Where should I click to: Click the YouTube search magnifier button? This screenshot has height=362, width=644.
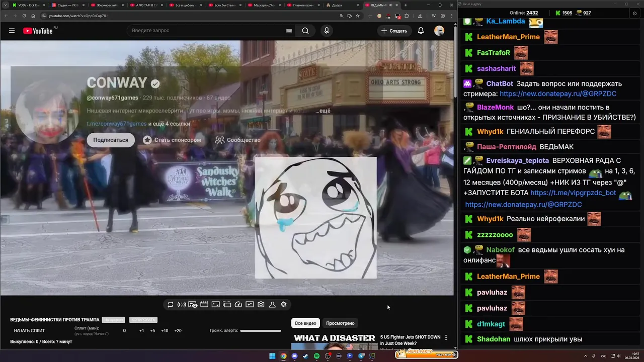305,31
